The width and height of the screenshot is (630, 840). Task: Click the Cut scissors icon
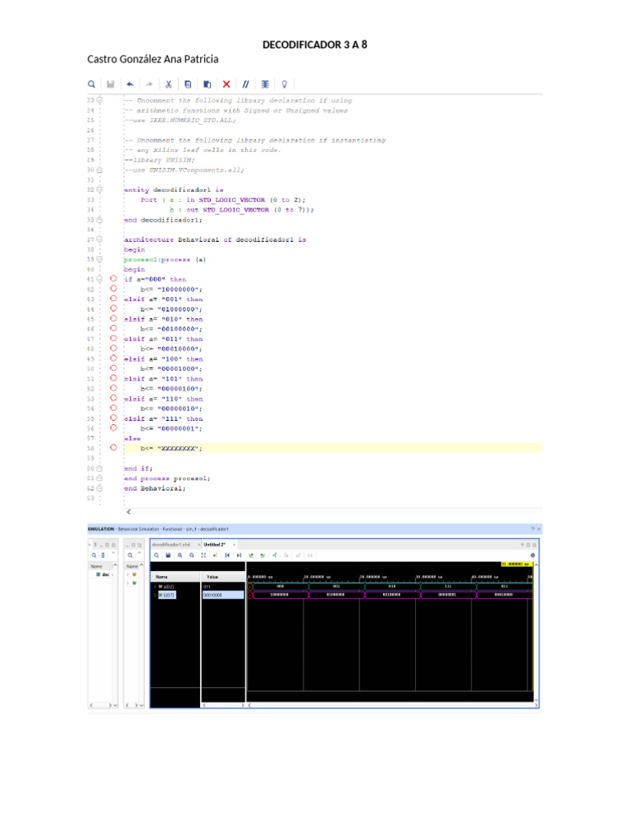coord(167,84)
